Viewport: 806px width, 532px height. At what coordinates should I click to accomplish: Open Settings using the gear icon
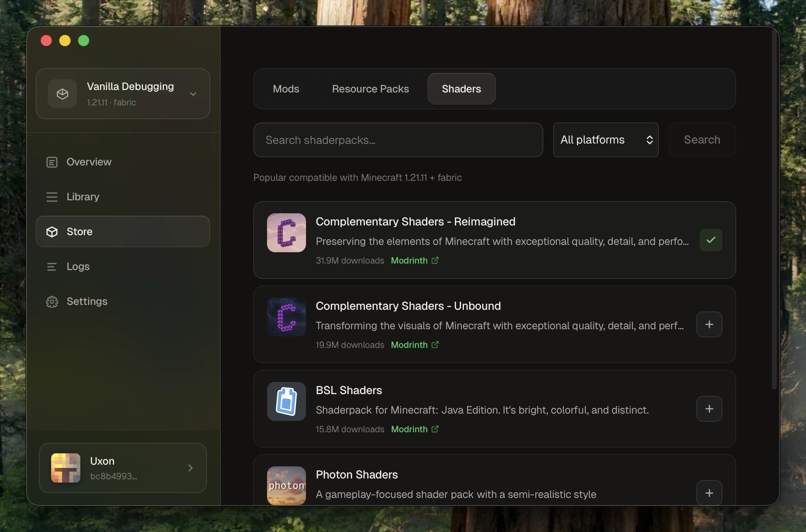[x=52, y=301]
